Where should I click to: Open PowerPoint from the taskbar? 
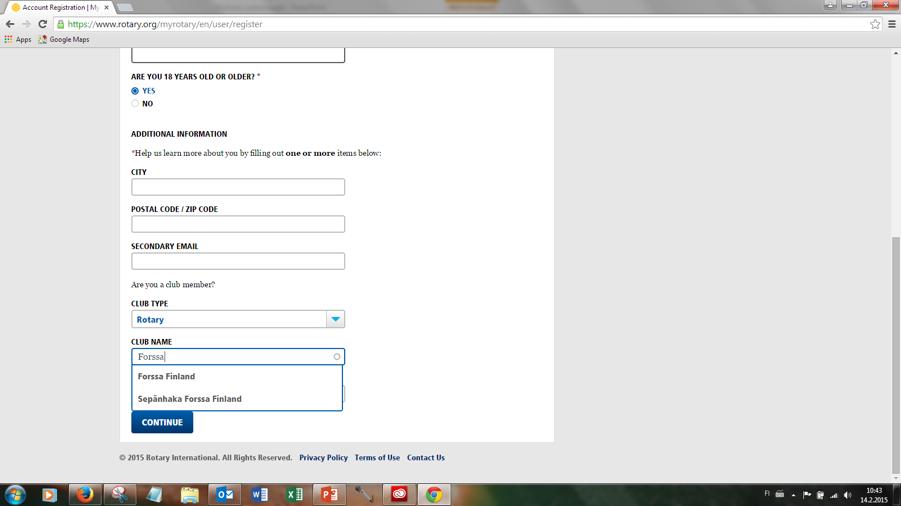pyautogui.click(x=329, y=495)
